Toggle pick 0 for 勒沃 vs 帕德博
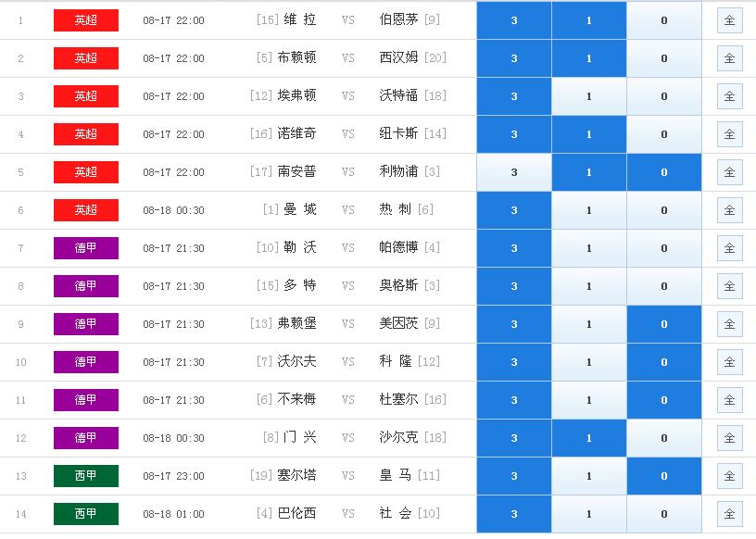 click(664, 248)
